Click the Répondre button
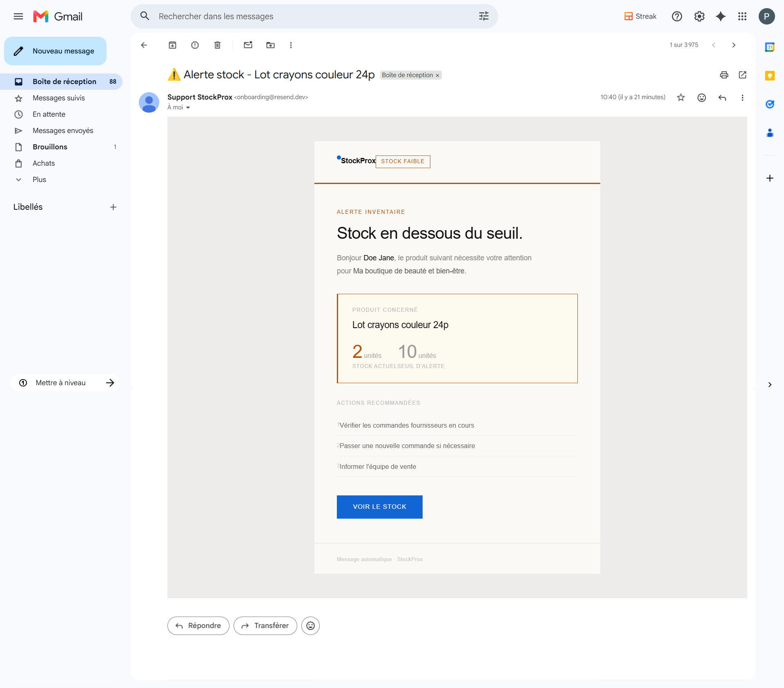 pyautogui.click(x=198, y=626)
